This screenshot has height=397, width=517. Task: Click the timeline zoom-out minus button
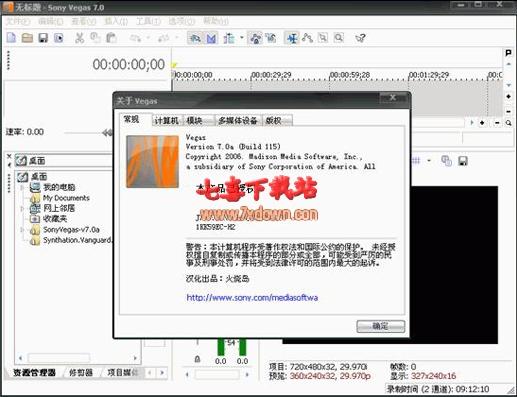pyautogui.click(x=497, y=123)
